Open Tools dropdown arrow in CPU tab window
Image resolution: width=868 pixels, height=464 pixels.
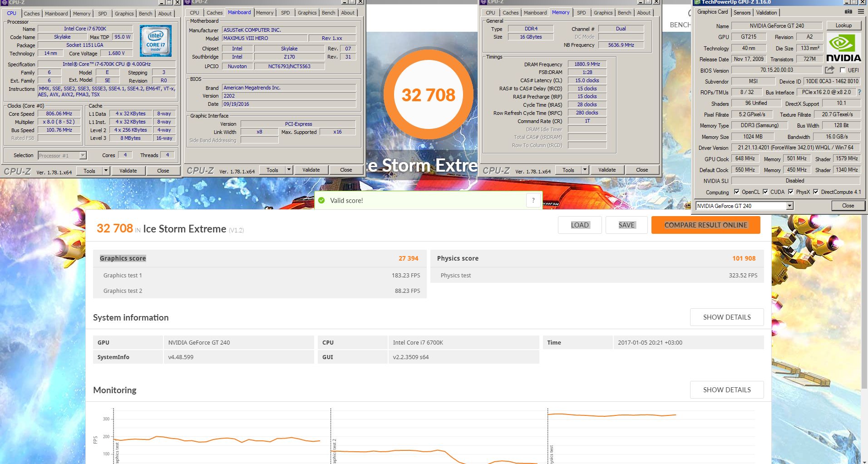(x=106, y=171)
